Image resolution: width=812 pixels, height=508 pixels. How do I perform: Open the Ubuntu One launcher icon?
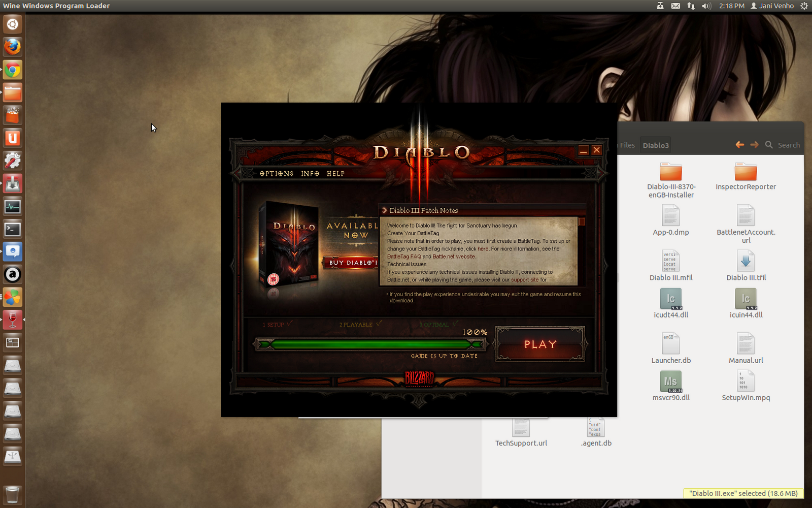(13, 138)
